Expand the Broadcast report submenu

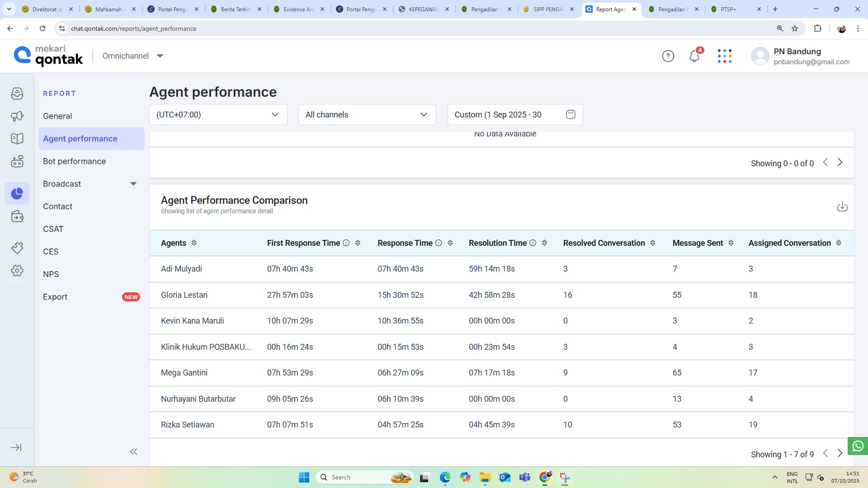133,184
